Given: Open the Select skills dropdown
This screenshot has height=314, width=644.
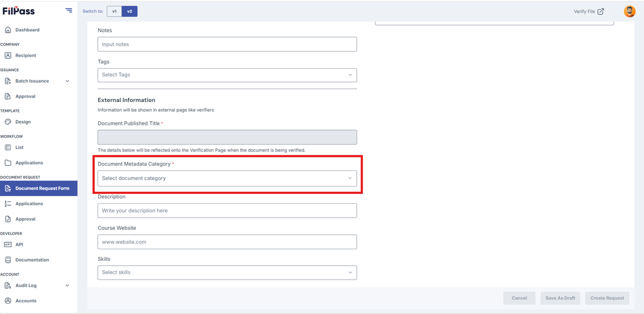Looking at the screenshot, I should click(227, 272).
